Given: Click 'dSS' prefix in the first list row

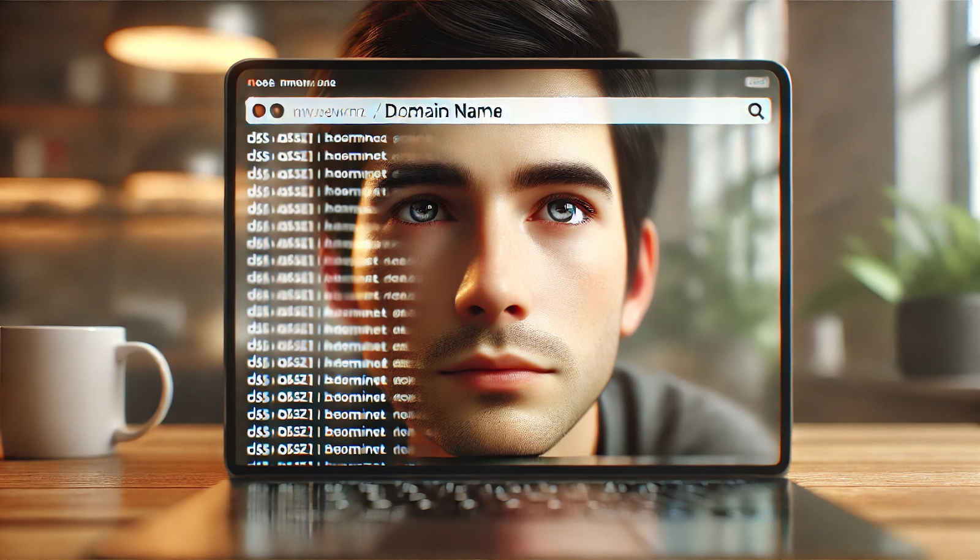Looking at the screenshot, I should (258, 138).
